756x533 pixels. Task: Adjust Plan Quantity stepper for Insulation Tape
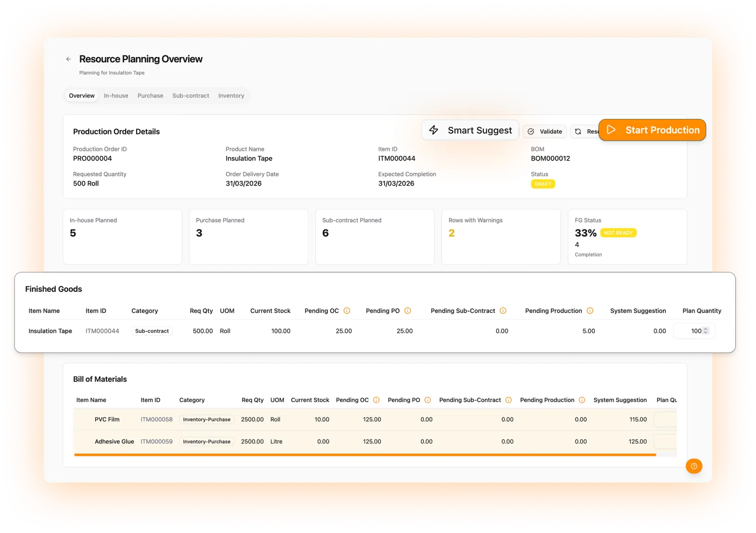pos(706,331)
